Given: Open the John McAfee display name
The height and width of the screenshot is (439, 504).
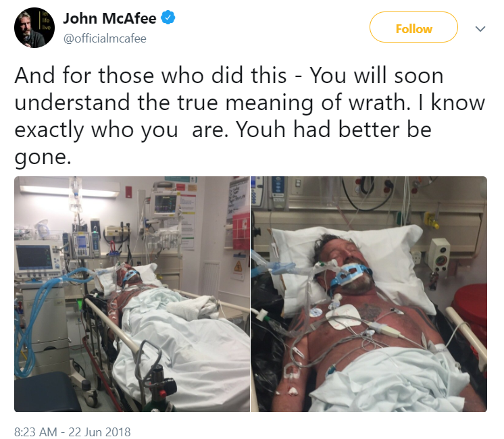Looking at the screenshot, I should pos(109,18).
